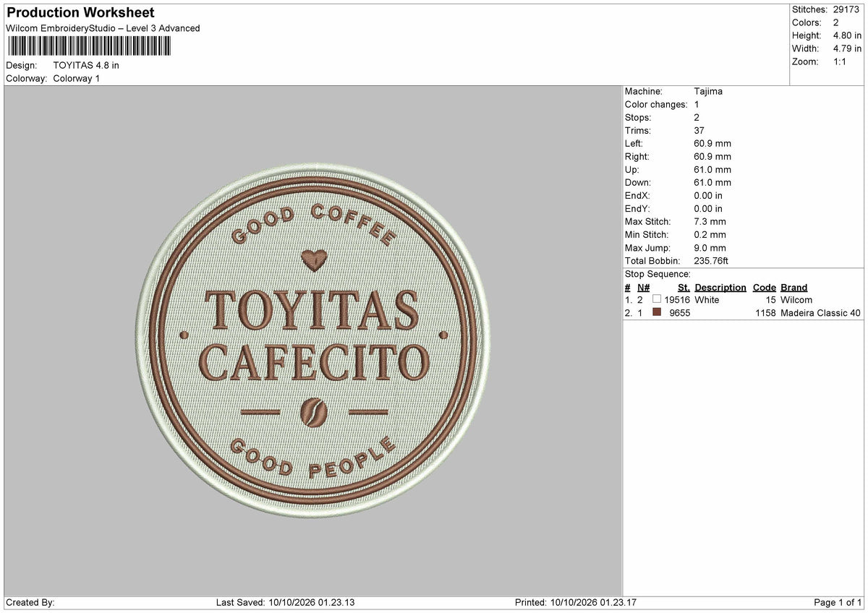Click the Page 1 of 1 indicator

(838, 602)
